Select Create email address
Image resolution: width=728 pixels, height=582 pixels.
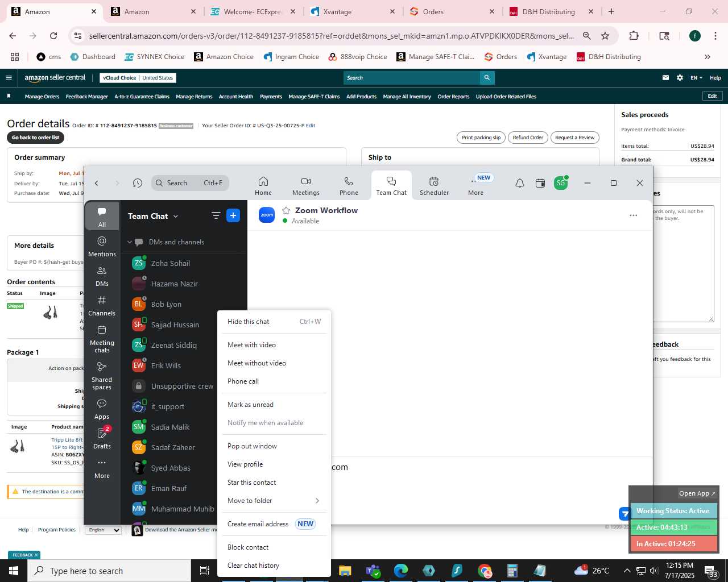click(273, 524)
